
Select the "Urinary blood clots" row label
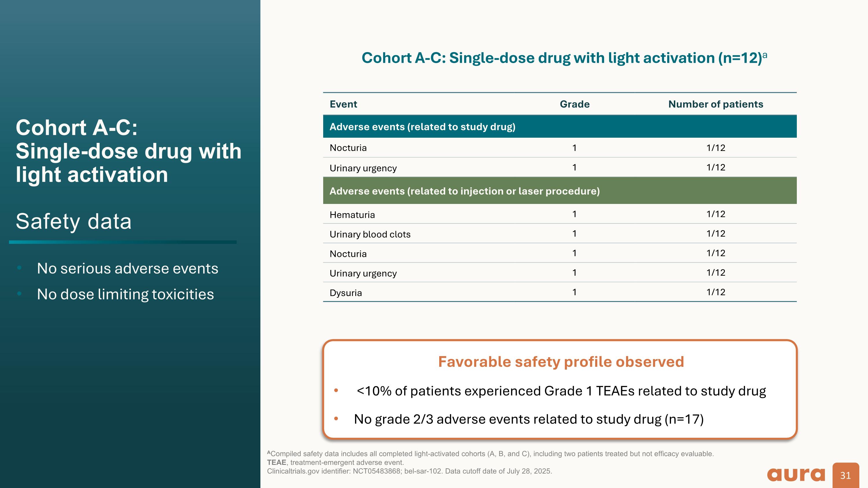tap(370, 234)
